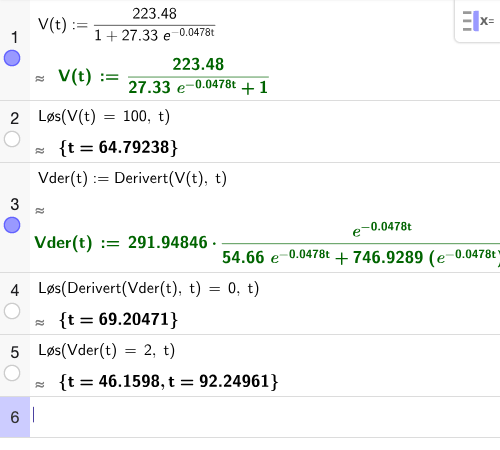
Task: Select row header number 1
Action: [14, 37]
